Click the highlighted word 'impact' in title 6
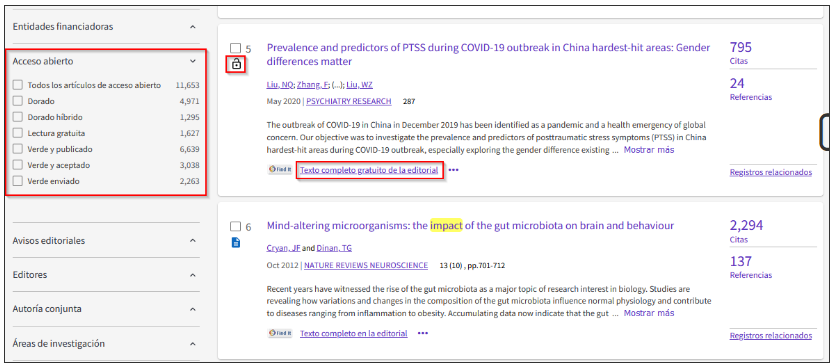 [446, 226]
